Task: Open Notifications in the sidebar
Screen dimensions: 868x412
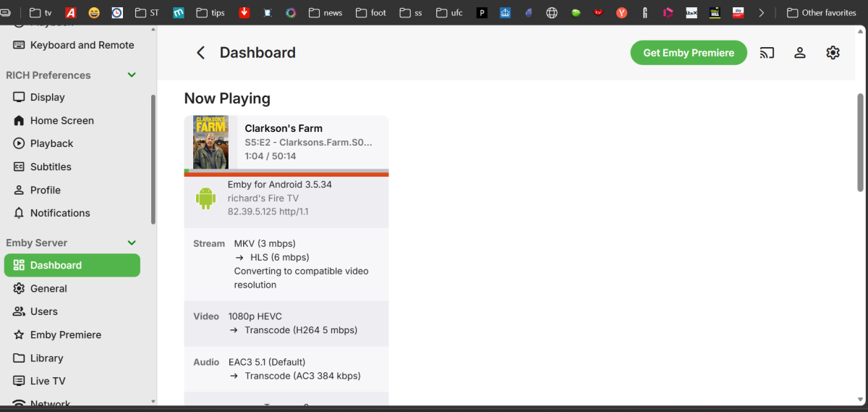Action: click(73, 213)
